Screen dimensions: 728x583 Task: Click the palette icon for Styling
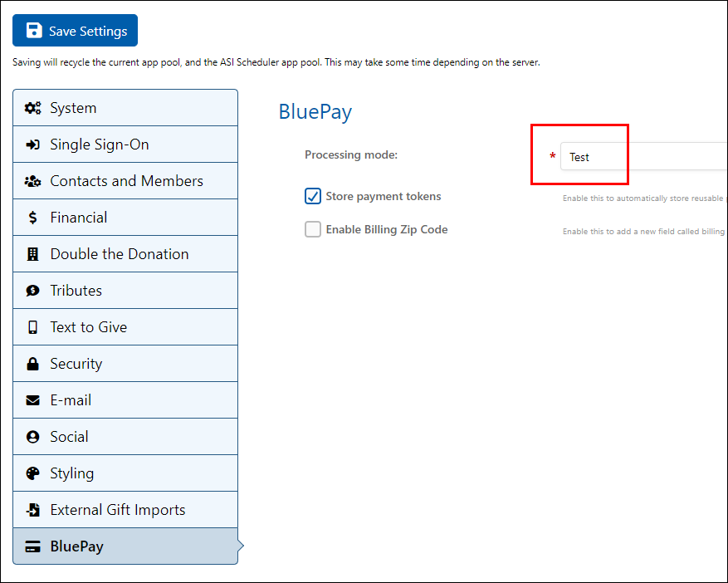33,473
